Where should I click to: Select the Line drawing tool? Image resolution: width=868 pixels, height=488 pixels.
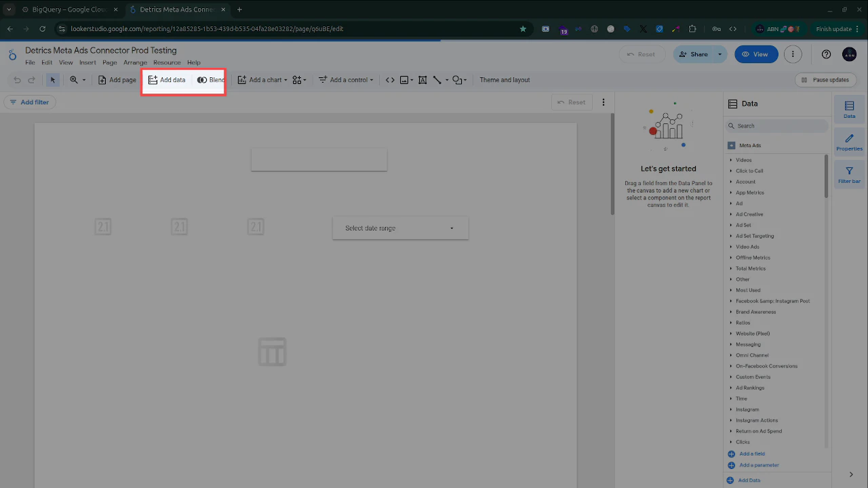437,79
